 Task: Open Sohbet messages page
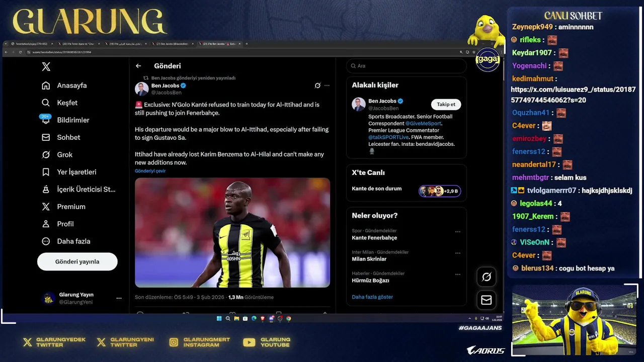(61, 137)
